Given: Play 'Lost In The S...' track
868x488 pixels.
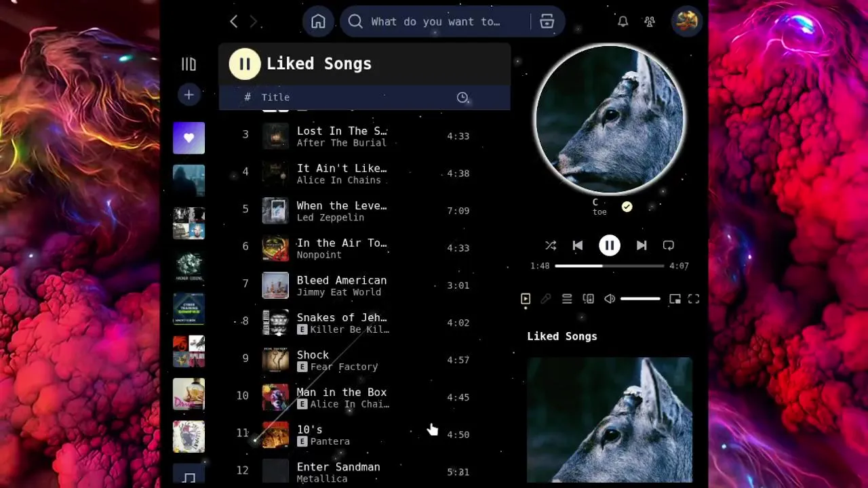Looking at the screenshot, I should (342, 131).
